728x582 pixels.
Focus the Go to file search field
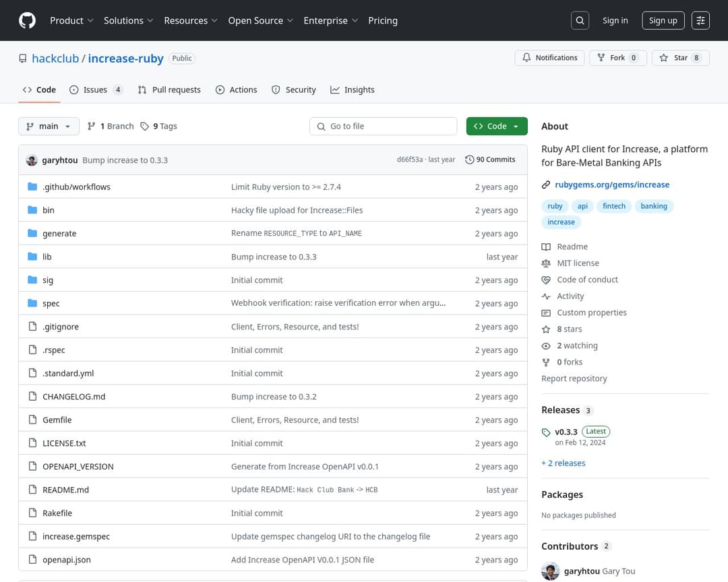click(x=383, y=126)
